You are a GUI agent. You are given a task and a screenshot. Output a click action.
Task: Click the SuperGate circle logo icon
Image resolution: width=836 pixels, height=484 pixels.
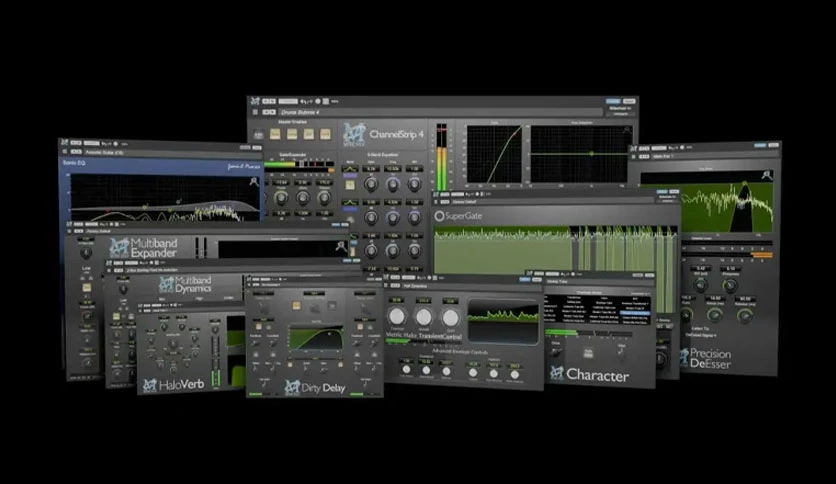pos(439,216)
